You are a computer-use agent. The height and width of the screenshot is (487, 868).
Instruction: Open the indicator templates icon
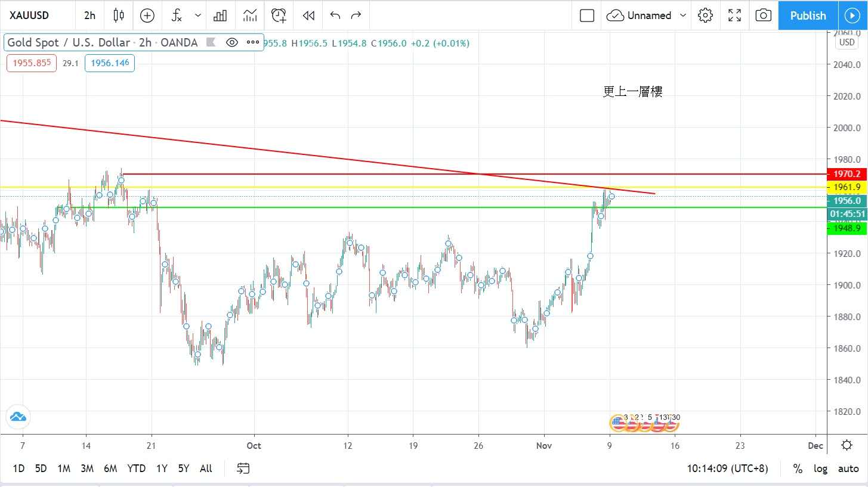250,15
